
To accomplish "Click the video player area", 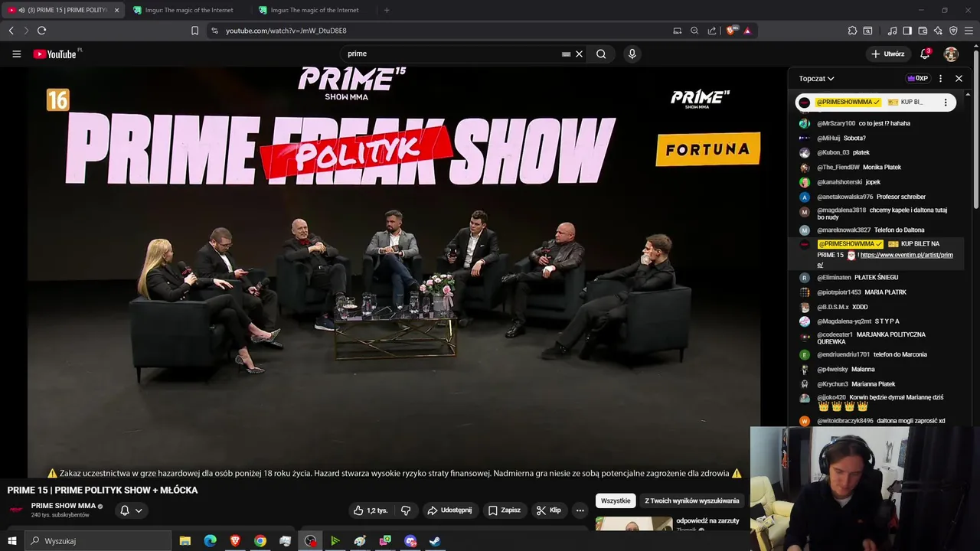I will click(x=394, y=273).
